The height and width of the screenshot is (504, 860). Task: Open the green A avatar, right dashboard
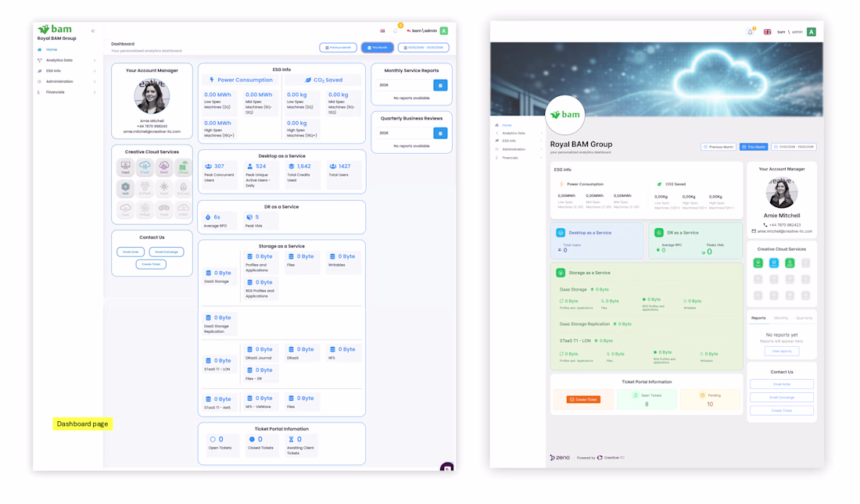coord(812,32)
